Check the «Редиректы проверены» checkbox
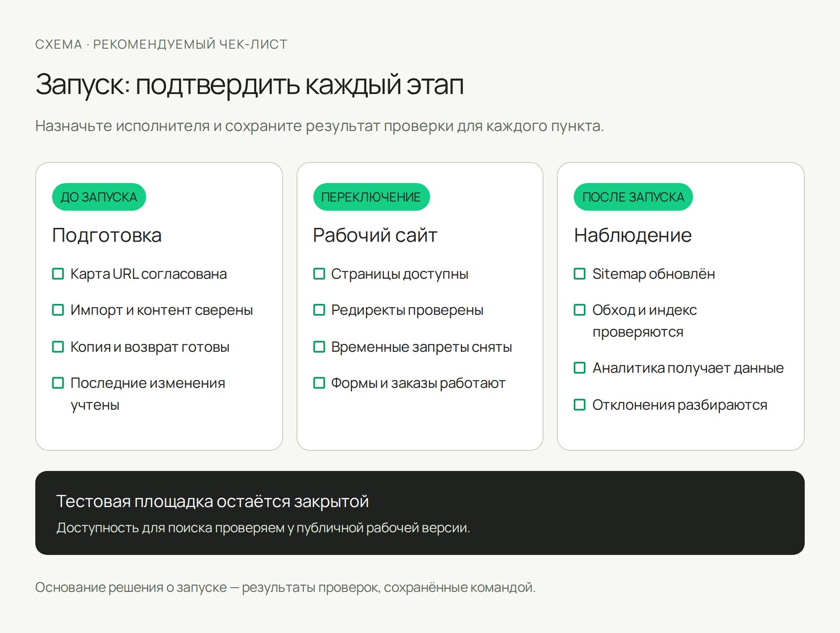This screenshot has height=633, width=840. [319, 310]
